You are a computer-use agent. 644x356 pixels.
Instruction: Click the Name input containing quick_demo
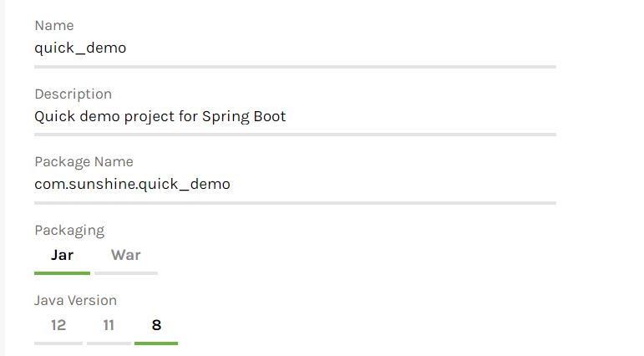(x=294, y=48)
